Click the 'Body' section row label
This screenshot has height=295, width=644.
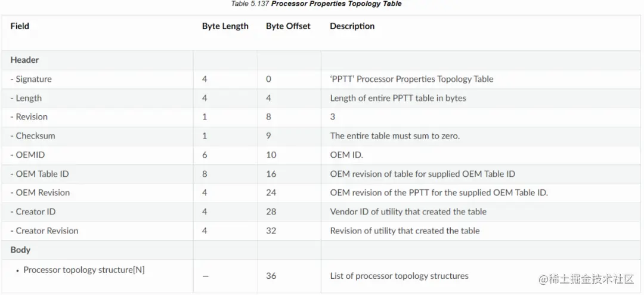20,250
